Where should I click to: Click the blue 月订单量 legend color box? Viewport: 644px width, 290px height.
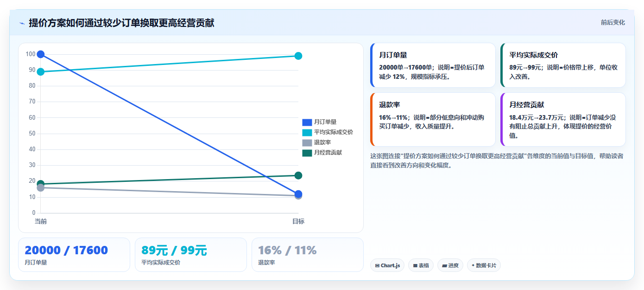(307, 122)
